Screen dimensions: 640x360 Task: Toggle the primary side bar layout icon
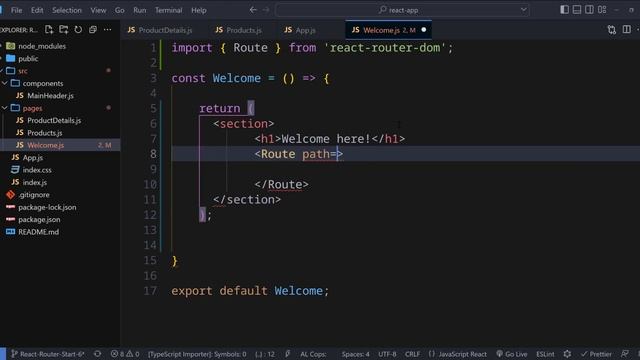coord(564,9)
